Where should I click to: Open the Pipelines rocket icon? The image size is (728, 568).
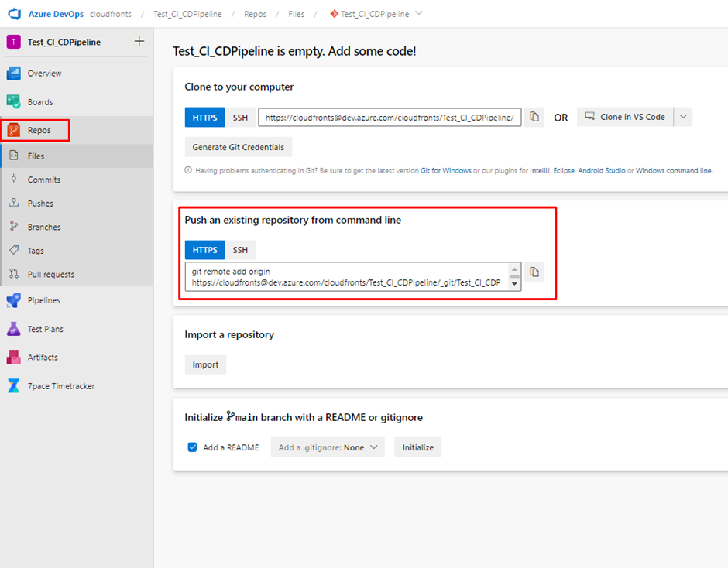click(13, 300)
